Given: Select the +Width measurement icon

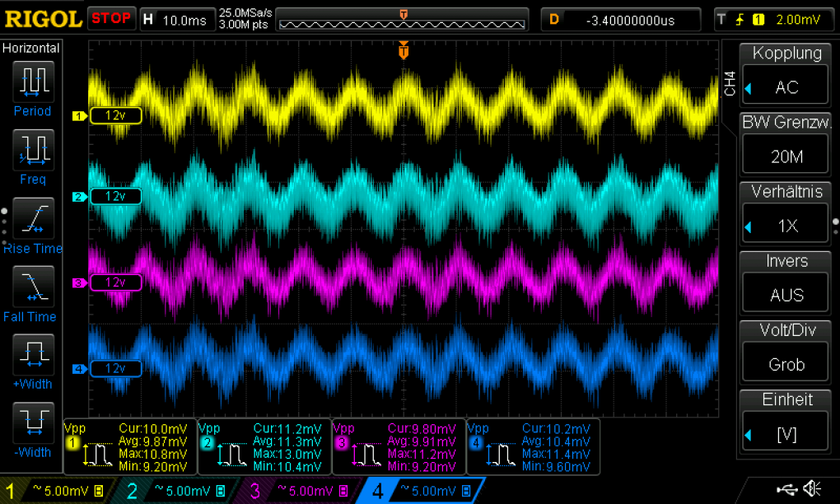Looking at the screenshot, I should [x=33, y=354].
